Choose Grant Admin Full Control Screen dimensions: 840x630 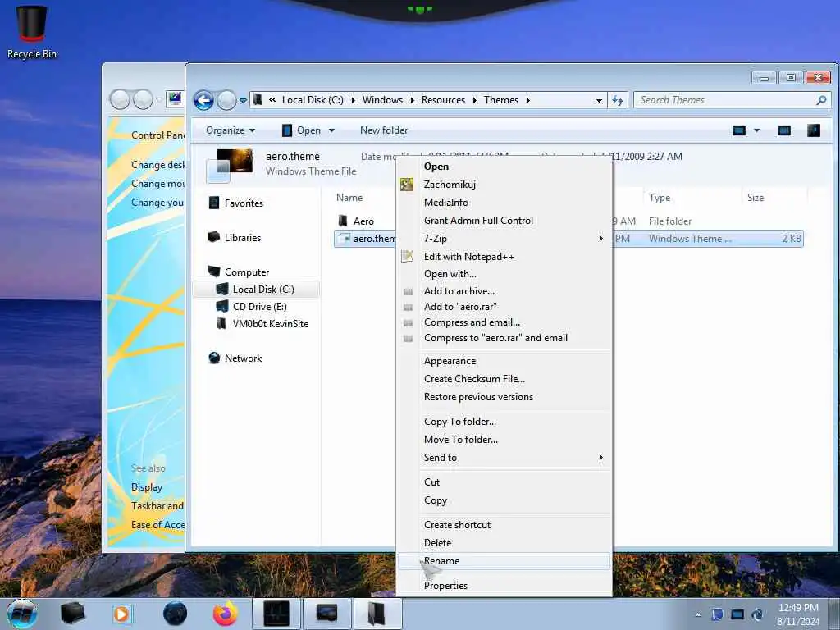[504, 220]
